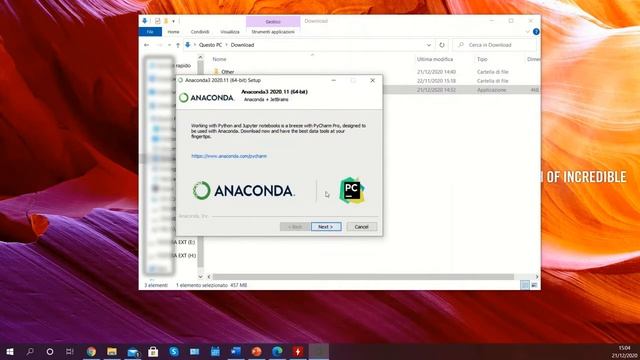Viewport: 640px width, 360px height.
Task: Open Mail app from taskbar
Action: [133, 351]
